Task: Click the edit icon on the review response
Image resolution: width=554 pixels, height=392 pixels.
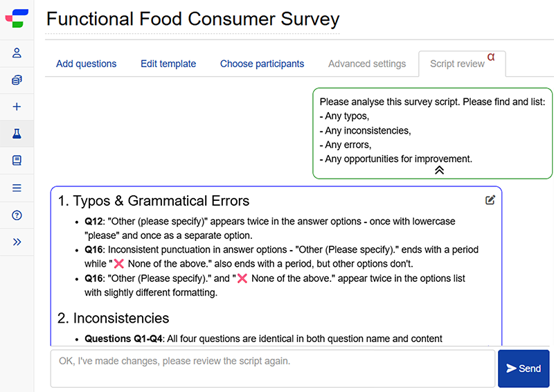Action: tap(490, 200)
